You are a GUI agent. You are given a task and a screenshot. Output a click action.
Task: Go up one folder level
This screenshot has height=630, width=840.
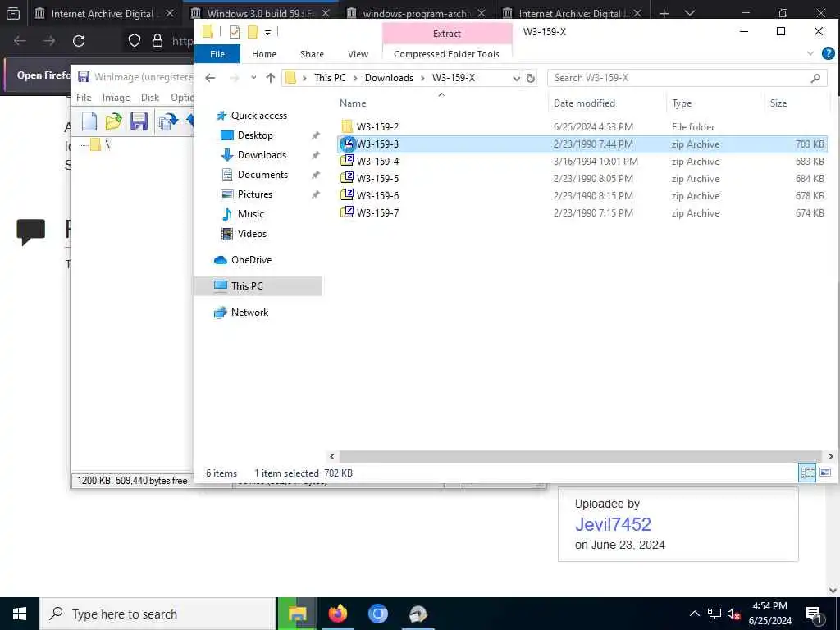point(271,78)
